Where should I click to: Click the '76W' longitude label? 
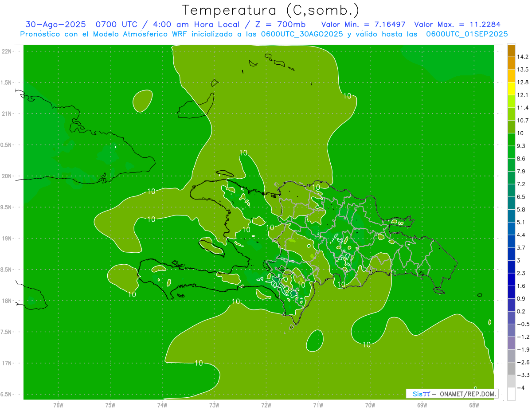58,405
